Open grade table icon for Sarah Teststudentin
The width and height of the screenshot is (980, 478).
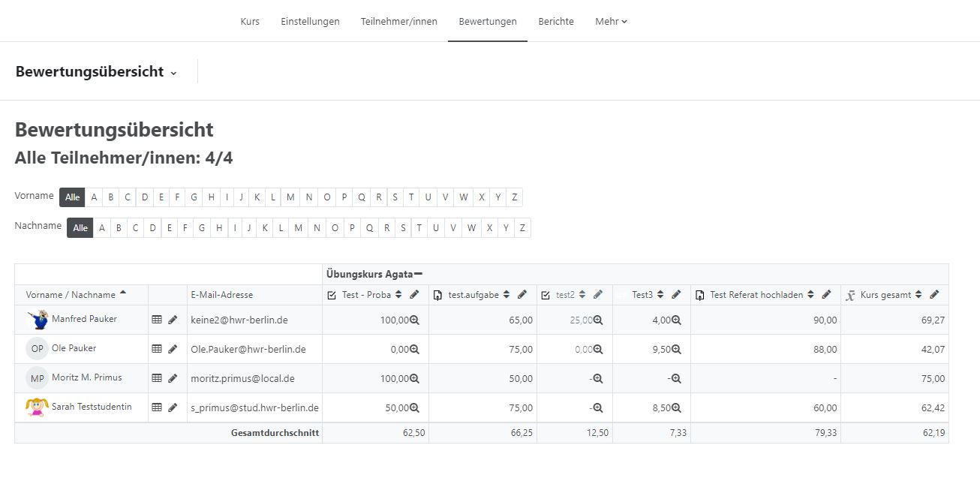coord(157,407)
